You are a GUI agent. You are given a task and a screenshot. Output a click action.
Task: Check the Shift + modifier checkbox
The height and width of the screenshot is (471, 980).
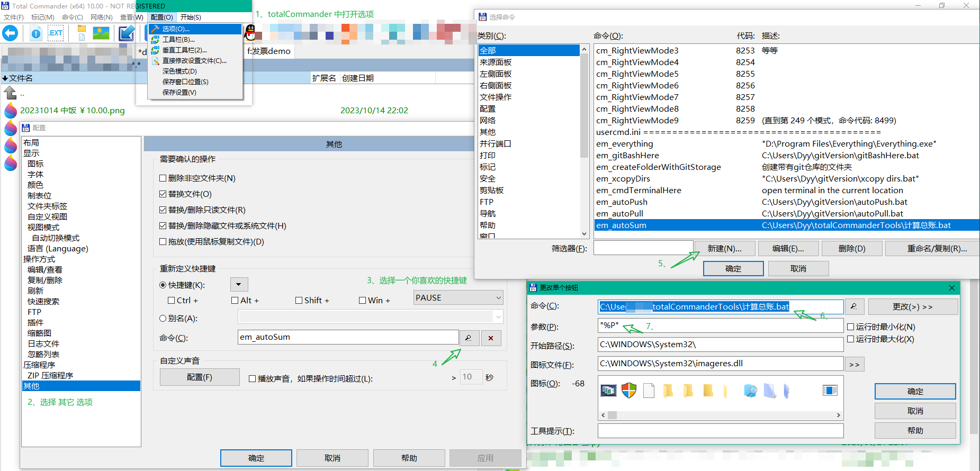(299, 301)
